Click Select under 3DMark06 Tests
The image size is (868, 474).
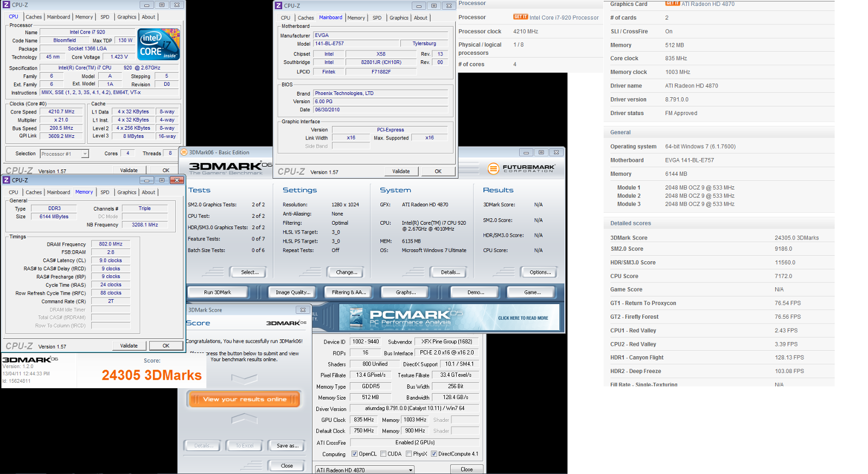tap(250, 272)
